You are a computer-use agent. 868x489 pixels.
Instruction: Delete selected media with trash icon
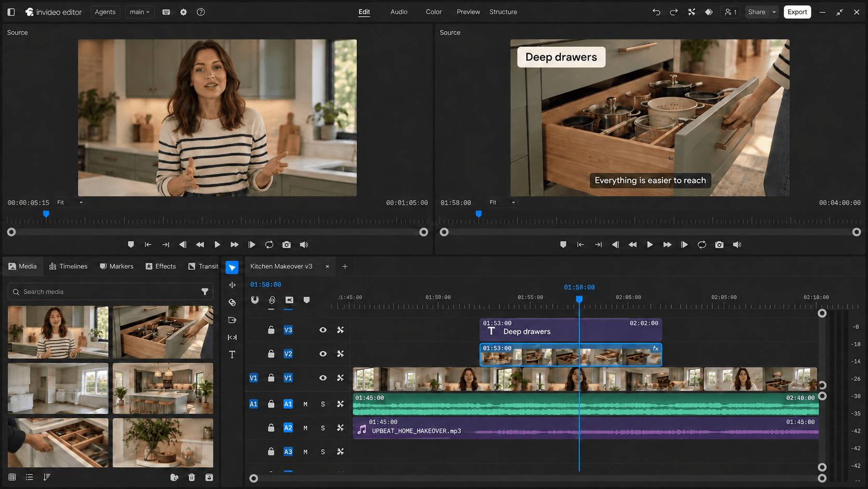pyautogui.click(x=192, y=477)
